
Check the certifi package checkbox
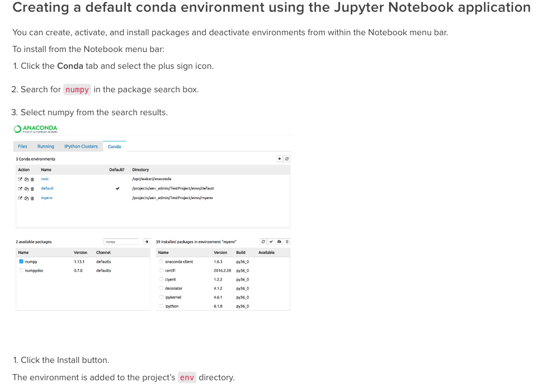point(161,270)
